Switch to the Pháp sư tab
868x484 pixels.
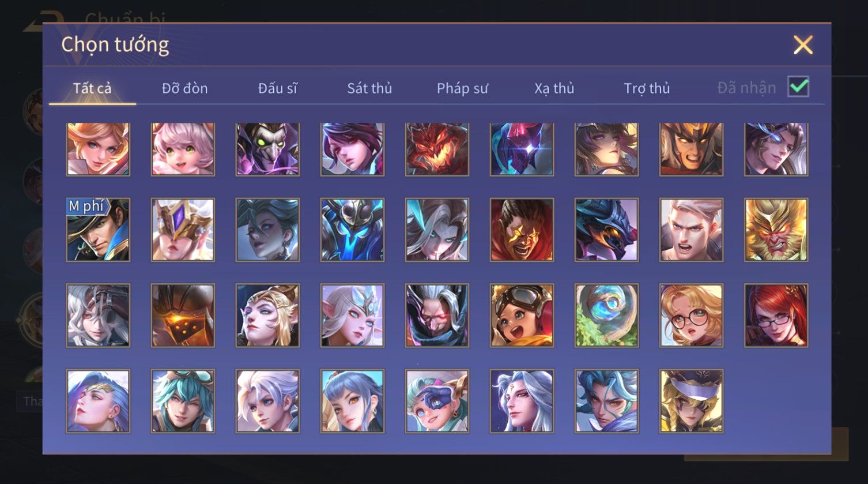point(462,88)
